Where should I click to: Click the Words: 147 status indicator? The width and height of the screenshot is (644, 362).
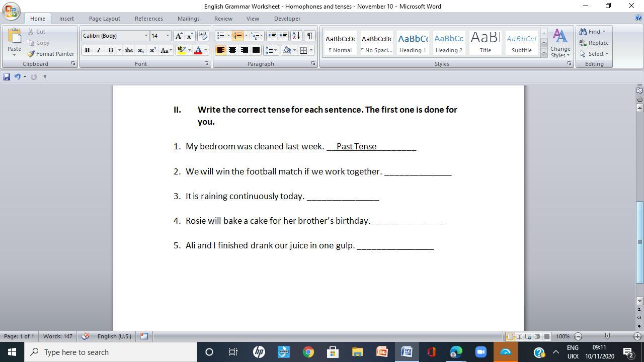[58, 336]
